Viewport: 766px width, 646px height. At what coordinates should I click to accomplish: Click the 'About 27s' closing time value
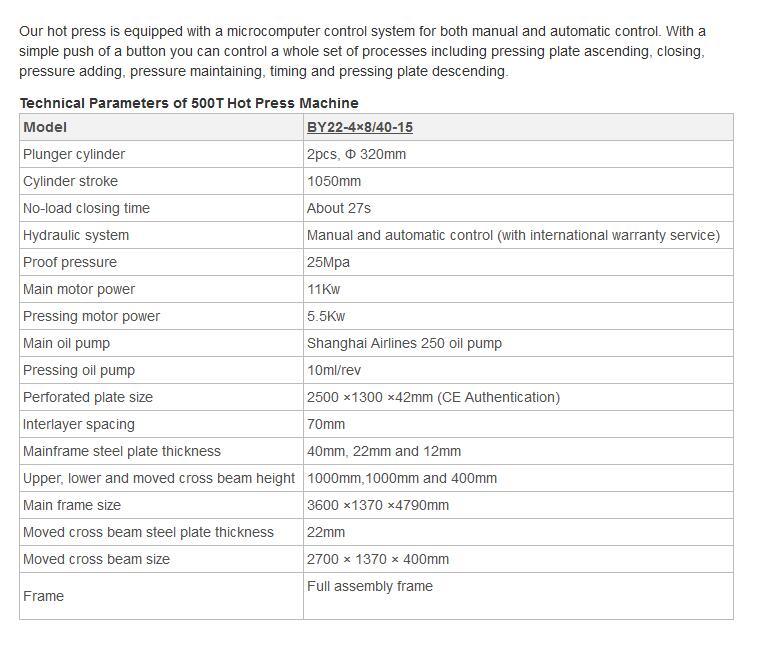tap(339, 208)
